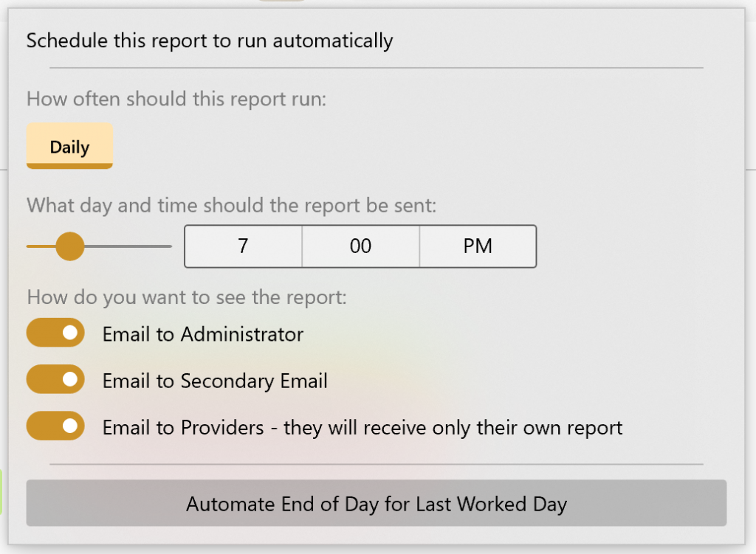Click the How often should this report run label
This screenshot has height=554, width=756.
176,99
